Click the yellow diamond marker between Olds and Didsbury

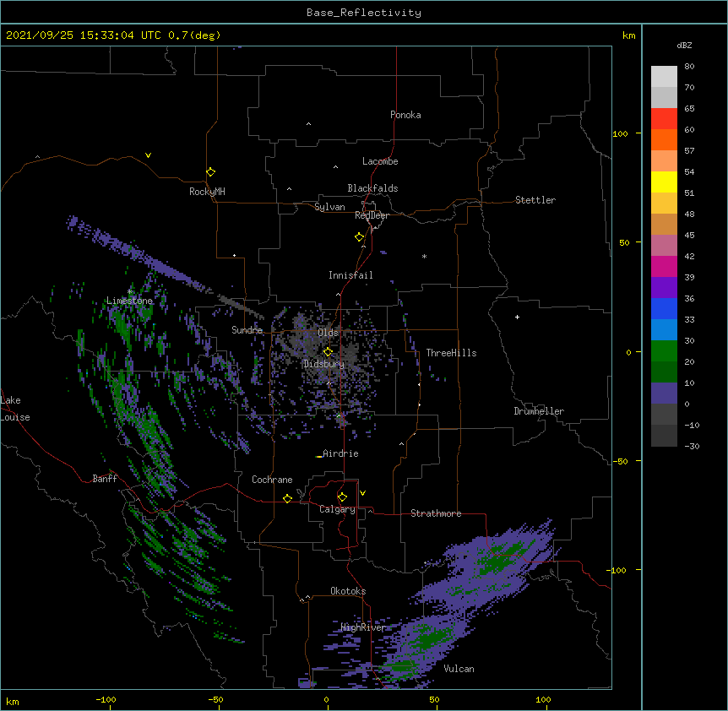point(328,351)
